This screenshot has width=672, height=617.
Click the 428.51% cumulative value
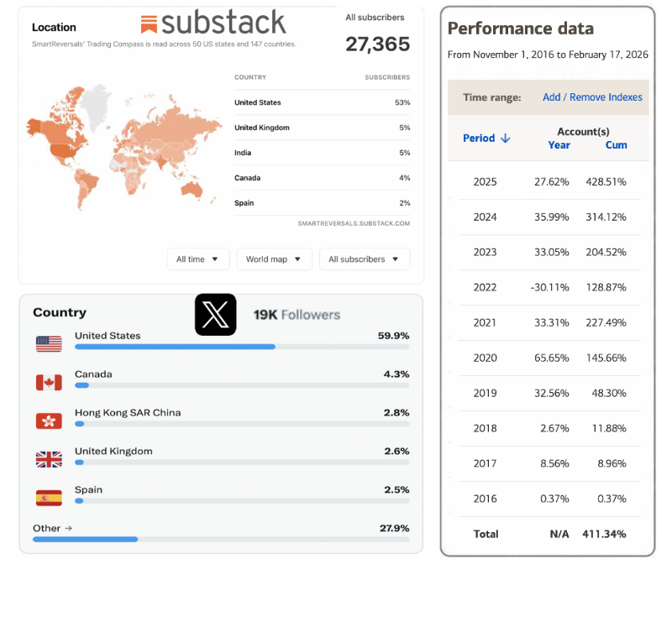[606, 182]
